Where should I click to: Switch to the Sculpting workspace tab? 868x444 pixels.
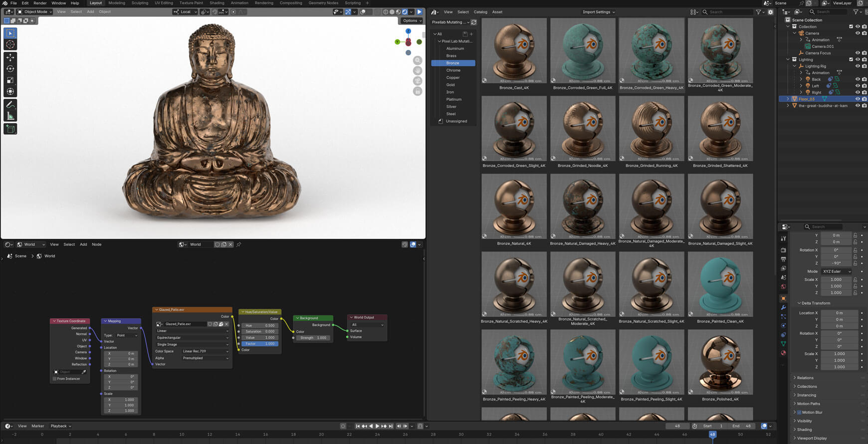click(140, 3)
